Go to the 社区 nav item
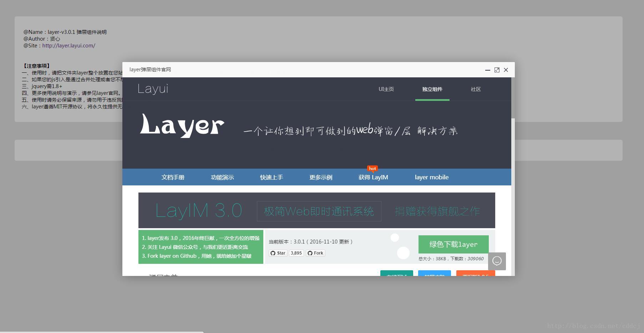The width and height of the screenshot is (644, 333). [x=476, y=89]
